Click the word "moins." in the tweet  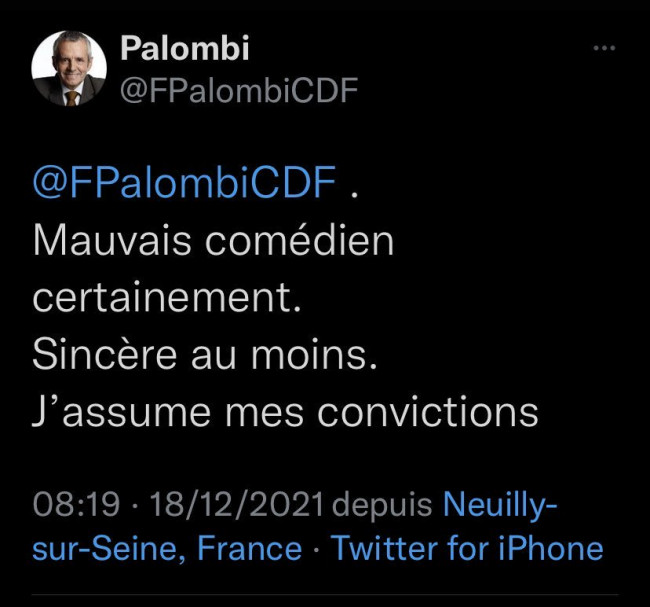coord(314,355)
